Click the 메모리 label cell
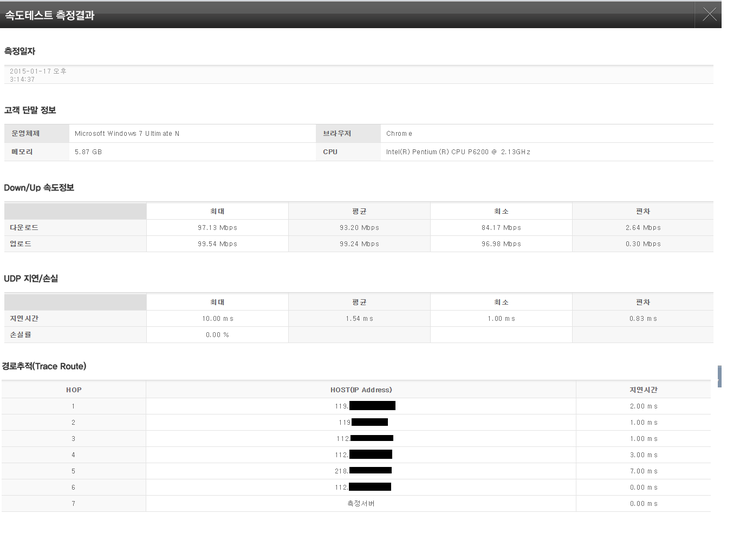The image size is (740, 540). (x=37, y=152)
